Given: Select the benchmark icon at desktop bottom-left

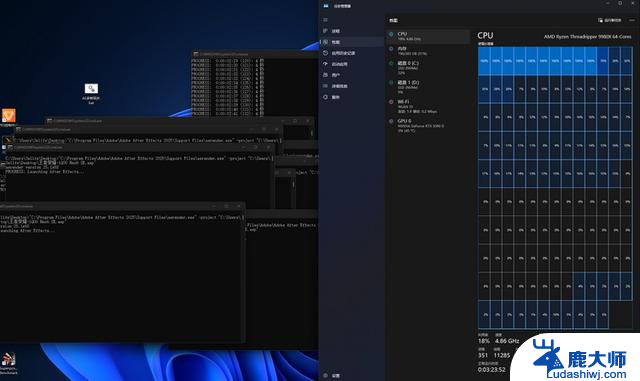Looking at the screenshot, I should [9, 363].
